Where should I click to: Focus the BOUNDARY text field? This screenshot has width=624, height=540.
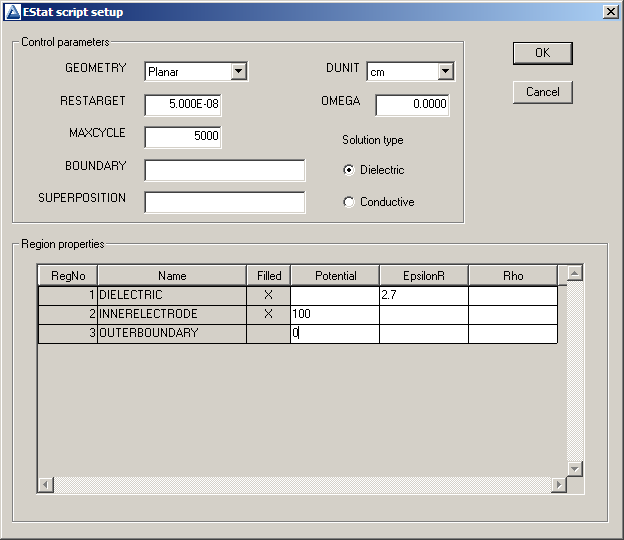click(224, 170)
